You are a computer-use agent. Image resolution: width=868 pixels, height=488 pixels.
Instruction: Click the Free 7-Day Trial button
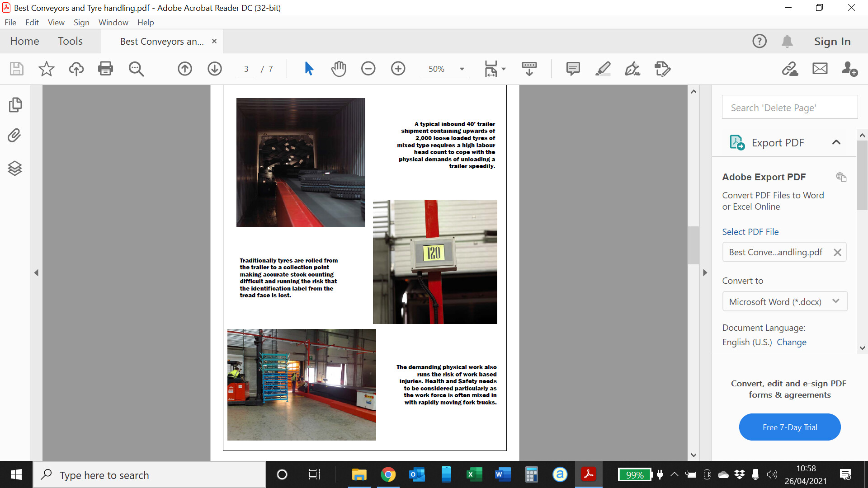click(789, 427)
